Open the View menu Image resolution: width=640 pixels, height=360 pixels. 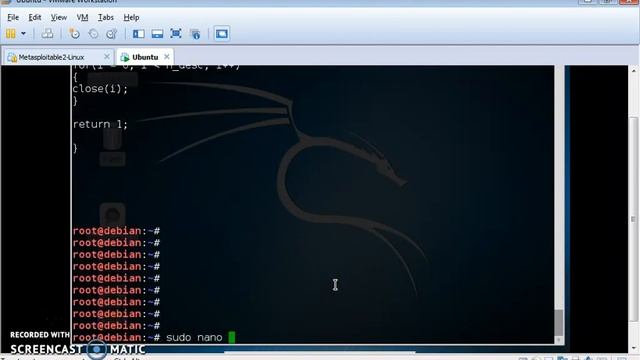click(x=59, y=18)
